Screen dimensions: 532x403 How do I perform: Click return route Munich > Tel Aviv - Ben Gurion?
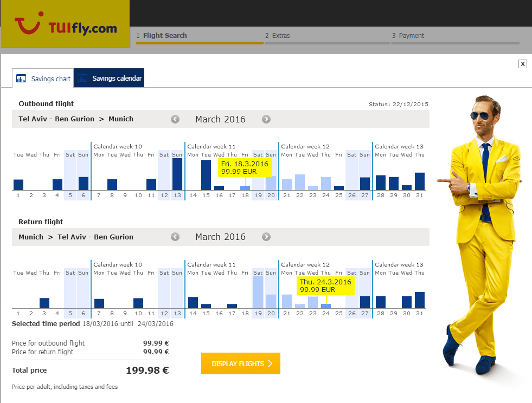(x=76, y=237)
